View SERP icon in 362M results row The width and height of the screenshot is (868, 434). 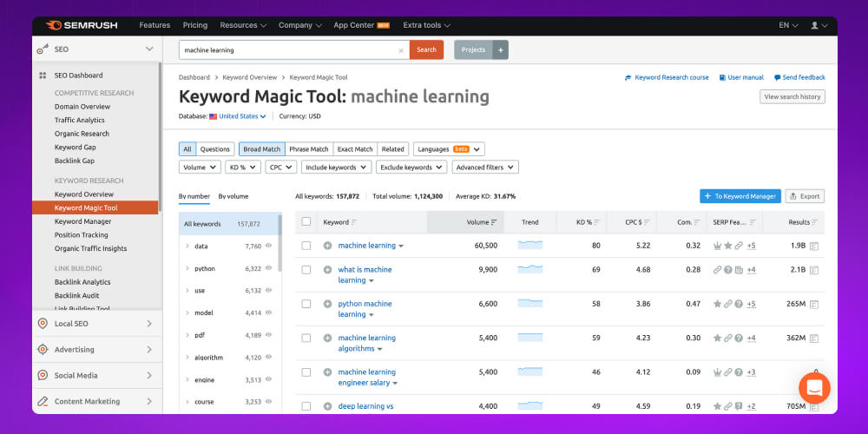click(x=814, y=339)
